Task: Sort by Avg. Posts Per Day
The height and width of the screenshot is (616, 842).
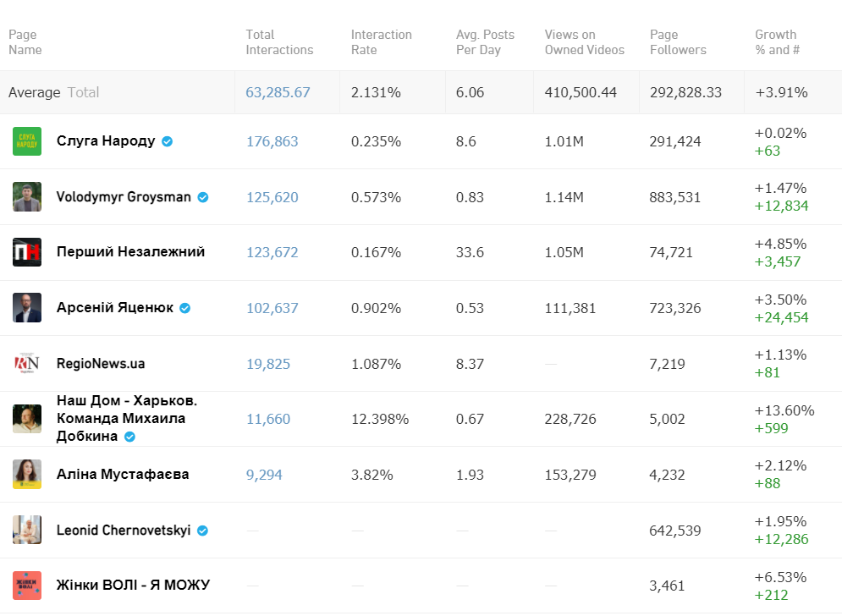Action: [x=485, y=42]
